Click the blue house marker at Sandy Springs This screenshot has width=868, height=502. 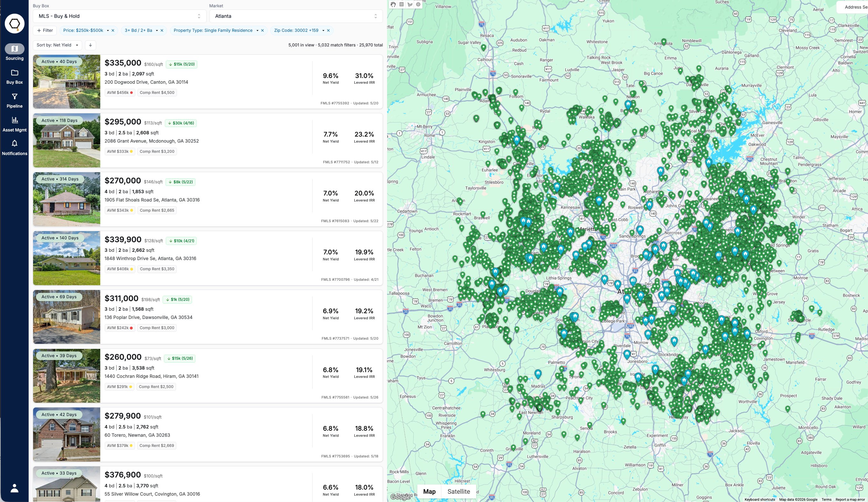(640, 230)
